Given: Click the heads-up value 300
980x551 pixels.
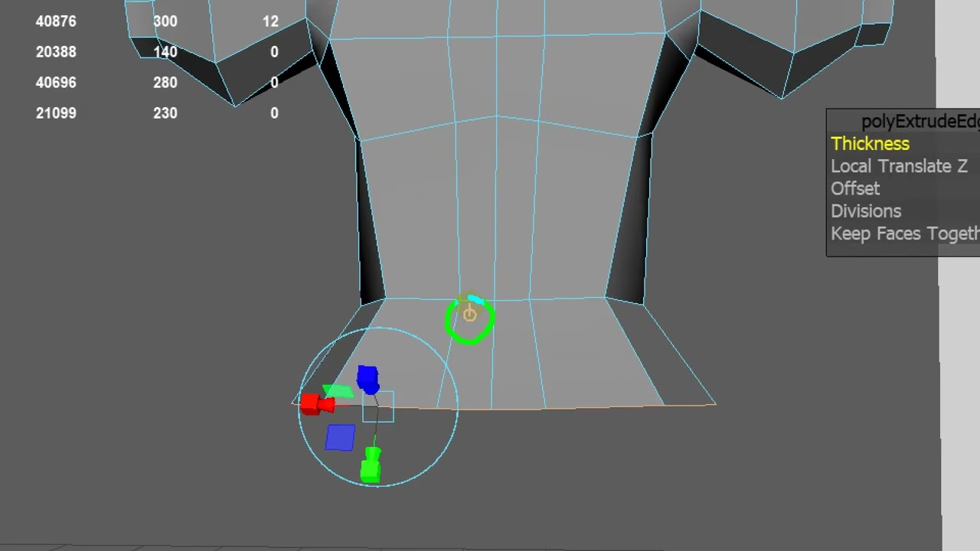Looking at the screenshot, I should [165, 21].
